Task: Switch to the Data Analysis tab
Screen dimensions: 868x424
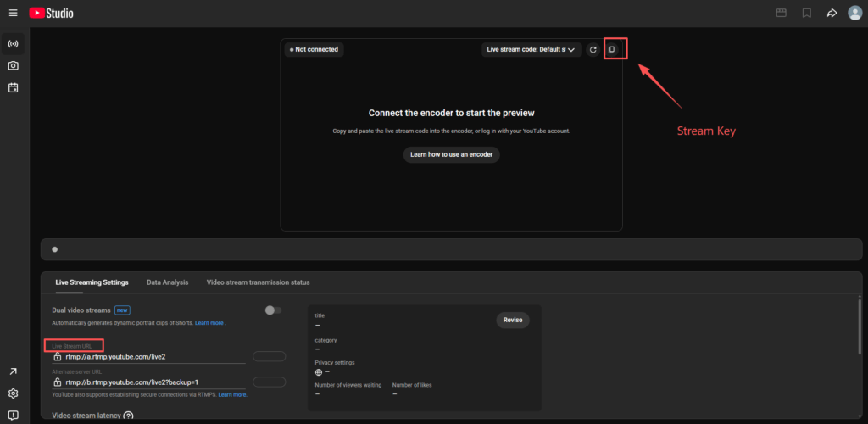Action: tap(167, 282)
